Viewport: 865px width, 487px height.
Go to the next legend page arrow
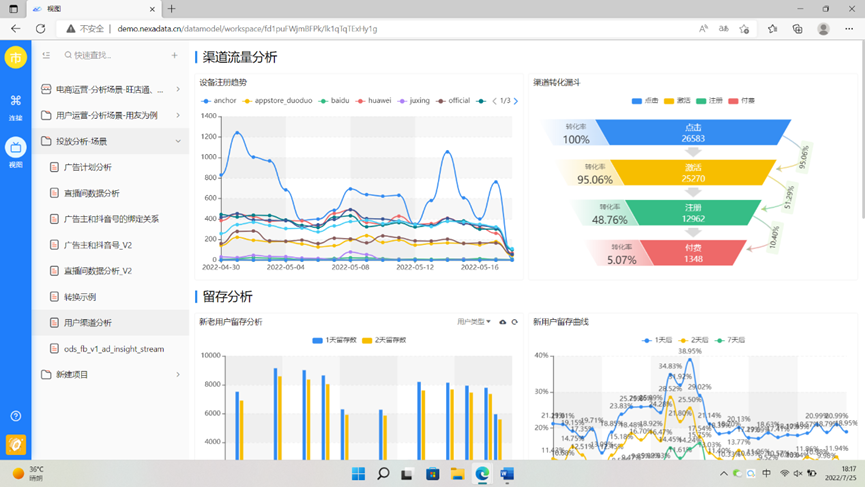point(516,101)
